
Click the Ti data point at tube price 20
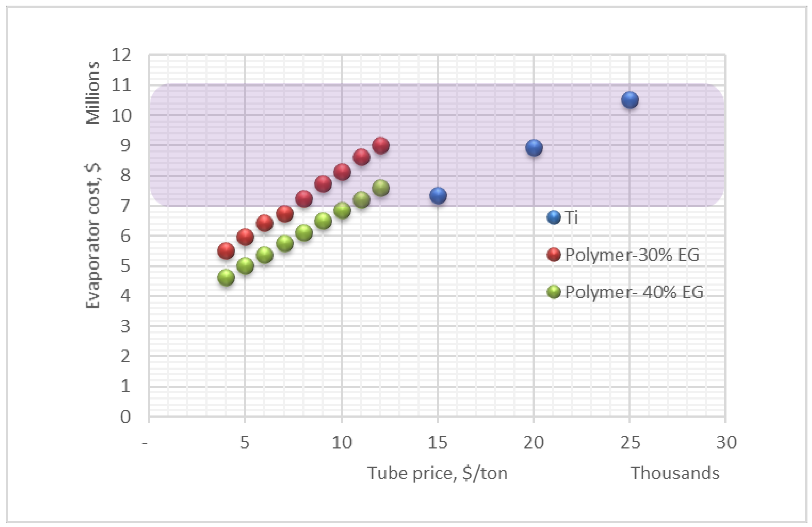click(534, 148)
